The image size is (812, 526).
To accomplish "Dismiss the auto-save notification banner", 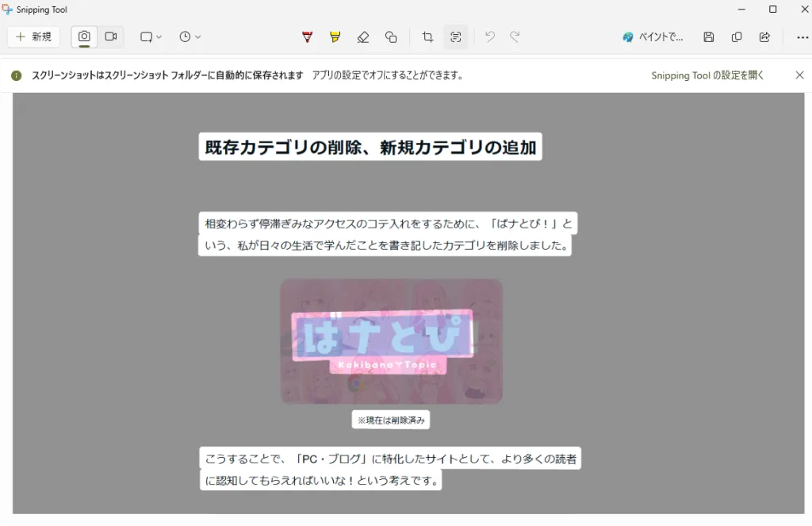I will pos(799,75).
